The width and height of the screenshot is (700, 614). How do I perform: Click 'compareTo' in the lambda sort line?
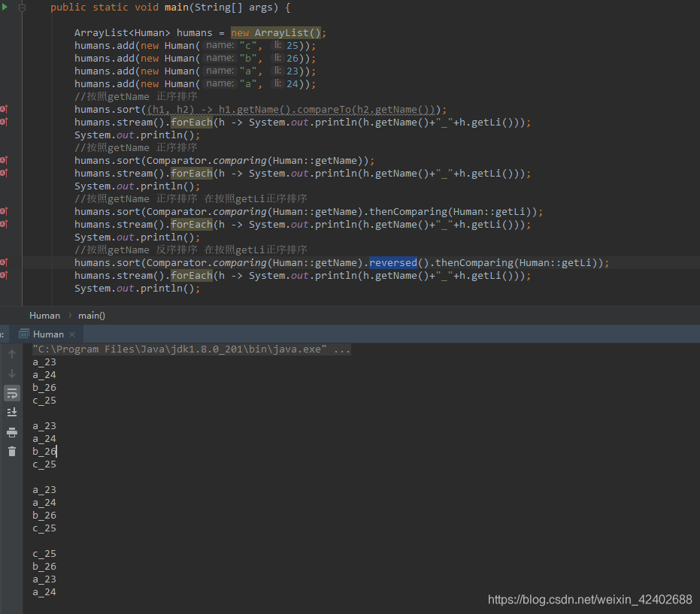point(323,109)
